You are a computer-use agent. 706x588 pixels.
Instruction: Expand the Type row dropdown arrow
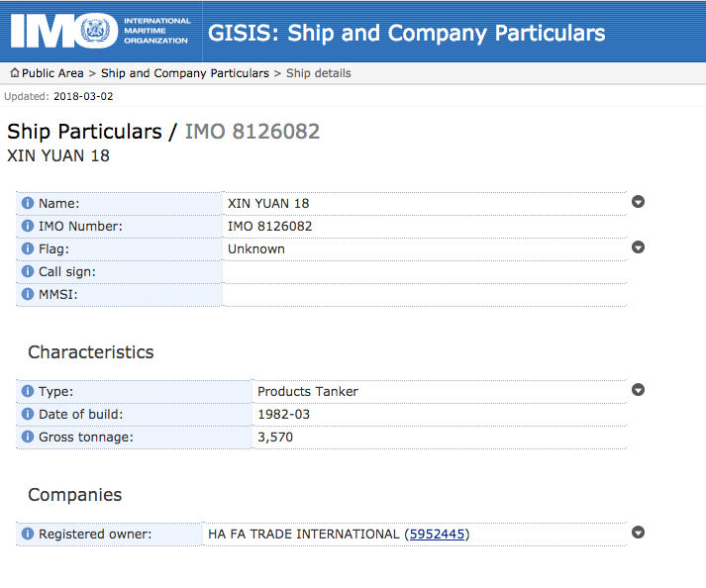(x=638, y=390)
